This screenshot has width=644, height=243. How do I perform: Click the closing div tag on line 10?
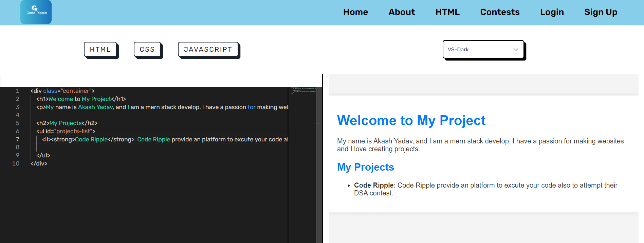tap(39, 163)
